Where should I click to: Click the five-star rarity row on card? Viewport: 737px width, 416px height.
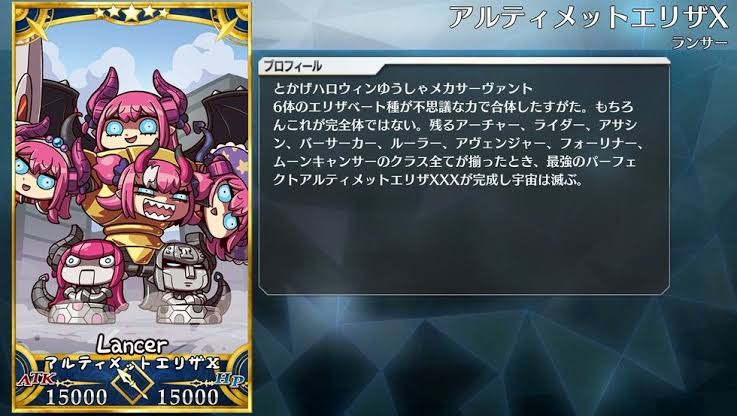click(131, 13)
